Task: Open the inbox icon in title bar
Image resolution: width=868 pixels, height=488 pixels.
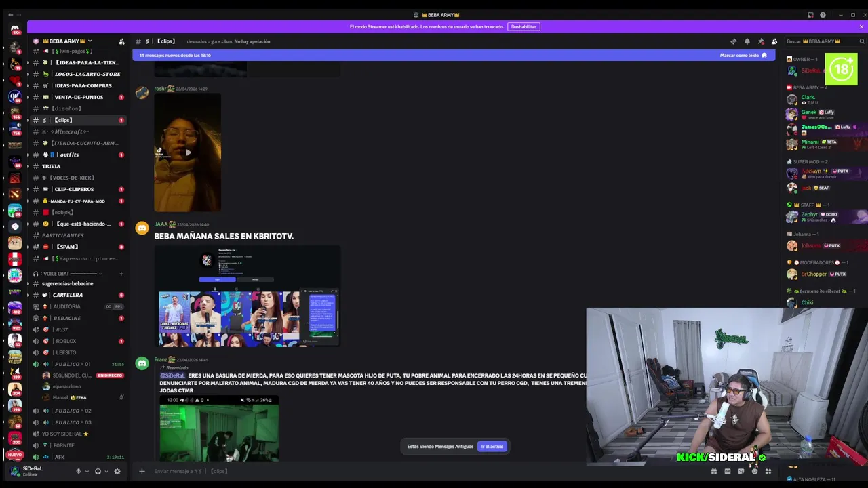Action: [x=810, y=15]
